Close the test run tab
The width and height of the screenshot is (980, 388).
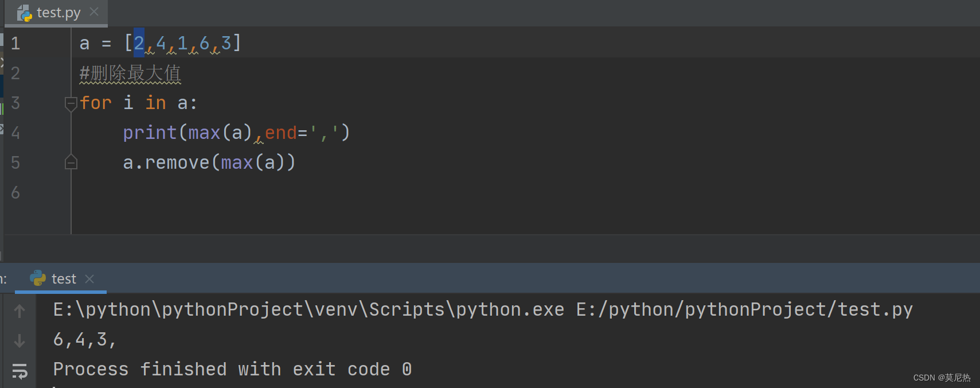coord(89,279)
